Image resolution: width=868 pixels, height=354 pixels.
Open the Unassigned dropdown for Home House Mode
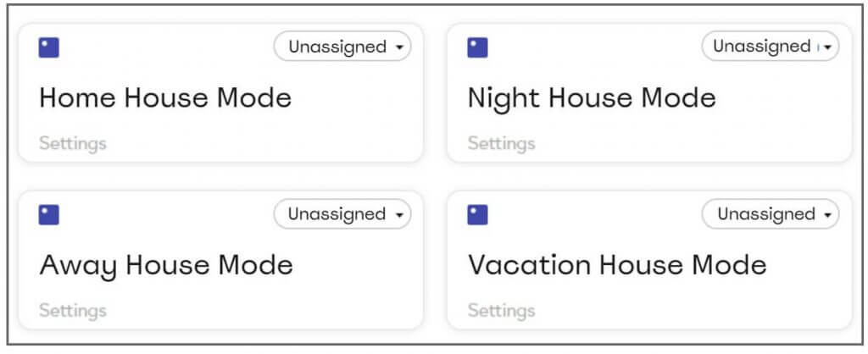(342, 47)
